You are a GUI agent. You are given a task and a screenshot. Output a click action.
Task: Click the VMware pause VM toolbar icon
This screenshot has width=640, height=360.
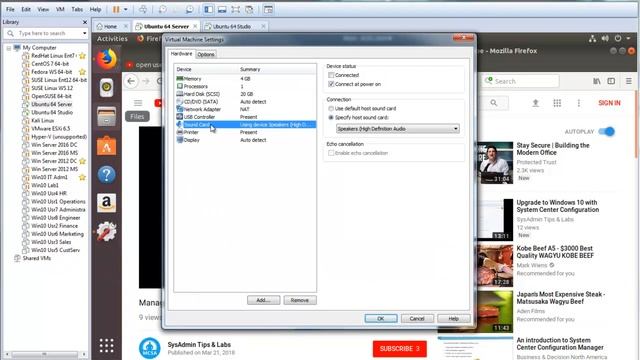coord(116,9)
